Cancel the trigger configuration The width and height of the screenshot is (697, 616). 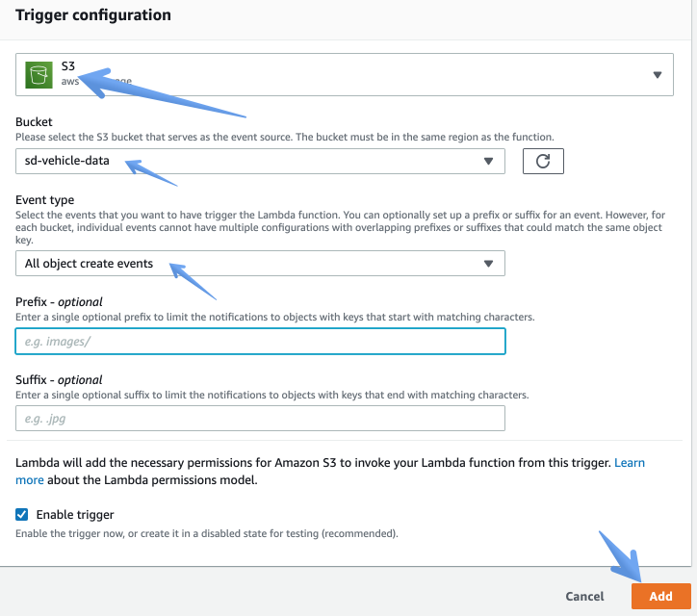pyautogui.click(x=584, y=596)
